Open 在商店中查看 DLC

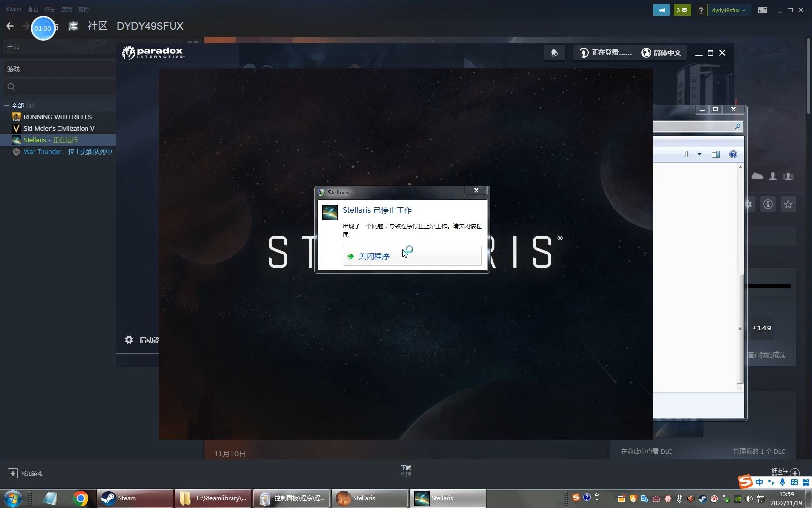(x=646, y=451)
